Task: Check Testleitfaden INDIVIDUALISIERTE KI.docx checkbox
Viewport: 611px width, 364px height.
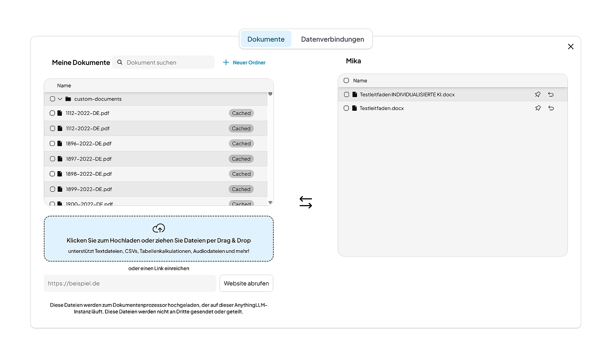Action: coord(346,94)
